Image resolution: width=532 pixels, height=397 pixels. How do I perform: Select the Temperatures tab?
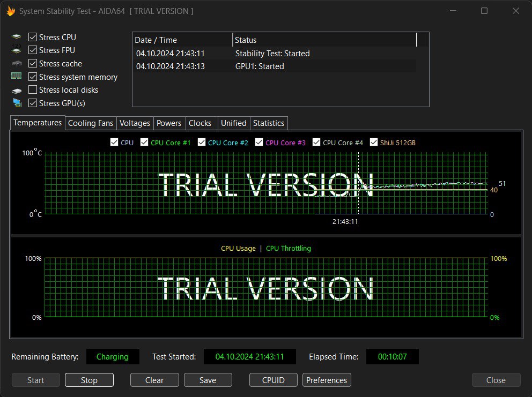(x=38, y=123)
